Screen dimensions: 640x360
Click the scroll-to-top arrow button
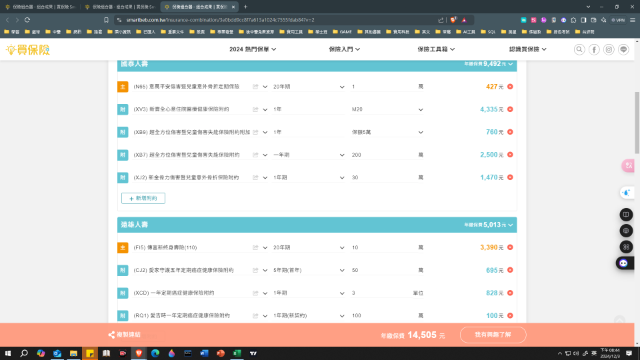(620, 320)
